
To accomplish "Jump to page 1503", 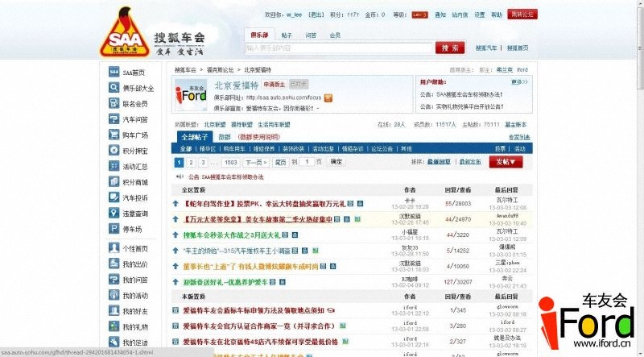I will [x=231, y=163].
